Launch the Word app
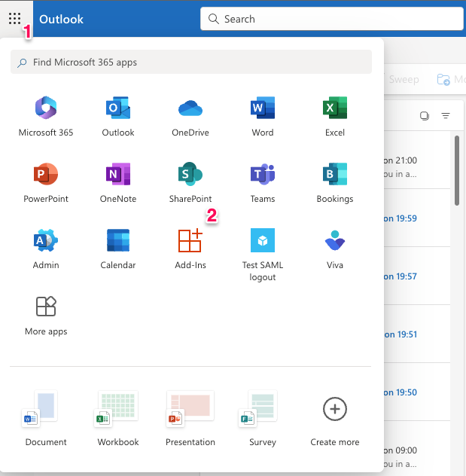This screenshot has height=476, width=466. [x=263, y=117]
